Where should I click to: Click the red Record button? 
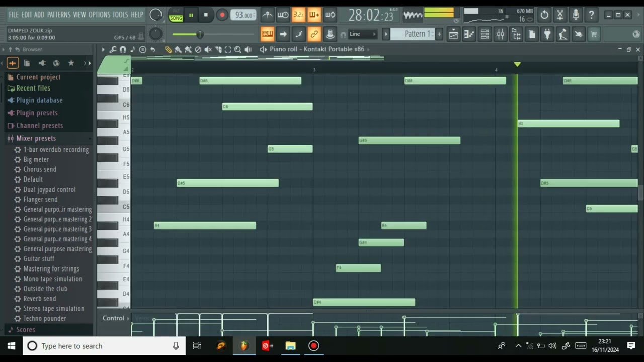222,15
